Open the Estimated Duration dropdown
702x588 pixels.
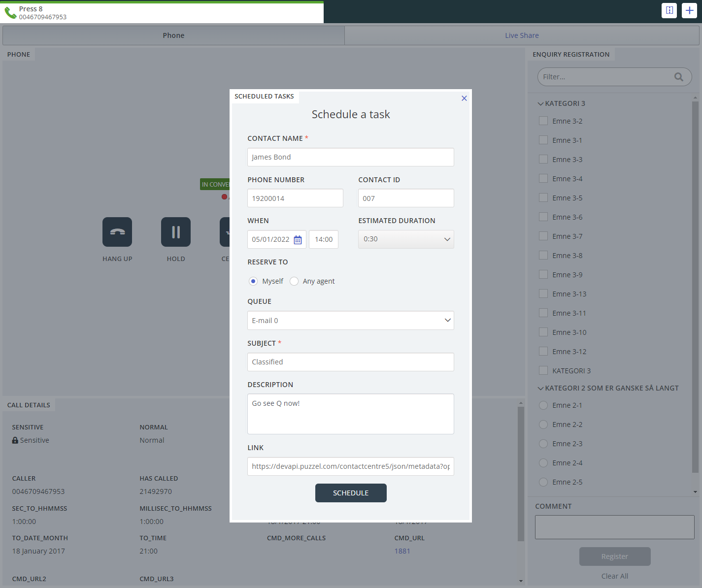406,239
